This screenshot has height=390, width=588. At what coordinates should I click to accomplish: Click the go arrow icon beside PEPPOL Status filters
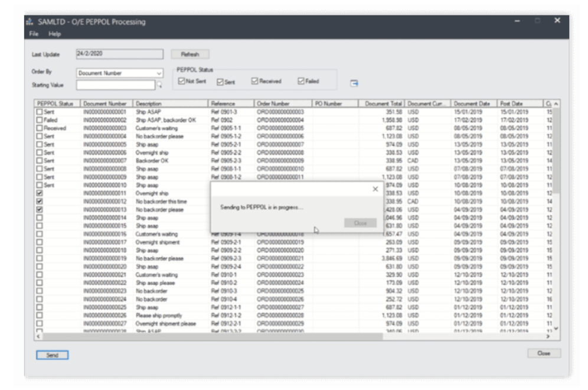354,83
